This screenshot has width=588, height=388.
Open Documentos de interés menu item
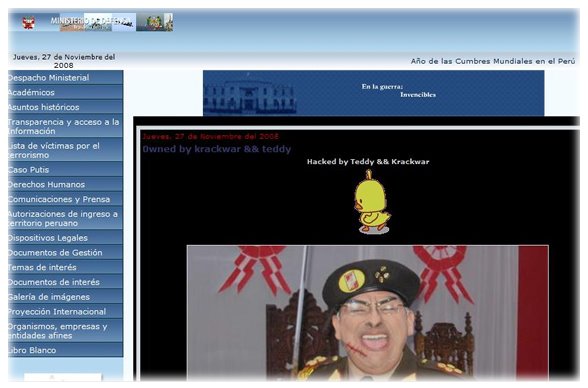(66, 282)
